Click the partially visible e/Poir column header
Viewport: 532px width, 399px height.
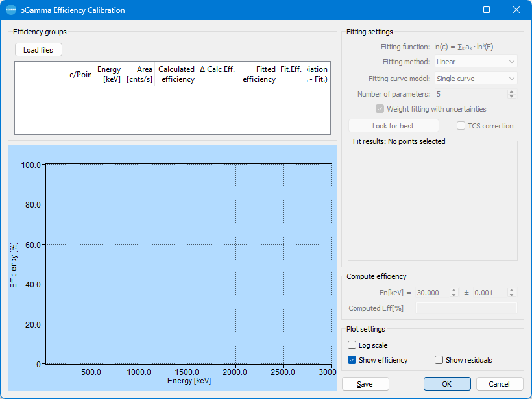pos(80,74)
